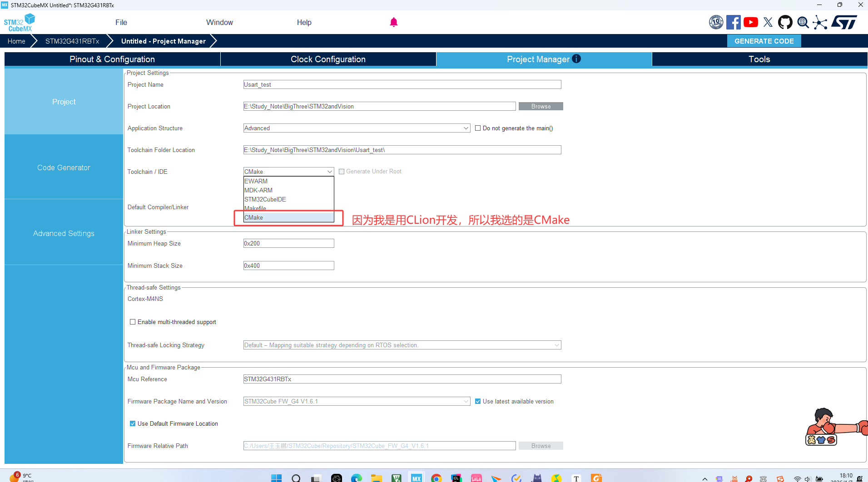This screenshot has height=482, width=868.
Task: Launch Google Chrome from the taskbar
Action: coord(436,478)
